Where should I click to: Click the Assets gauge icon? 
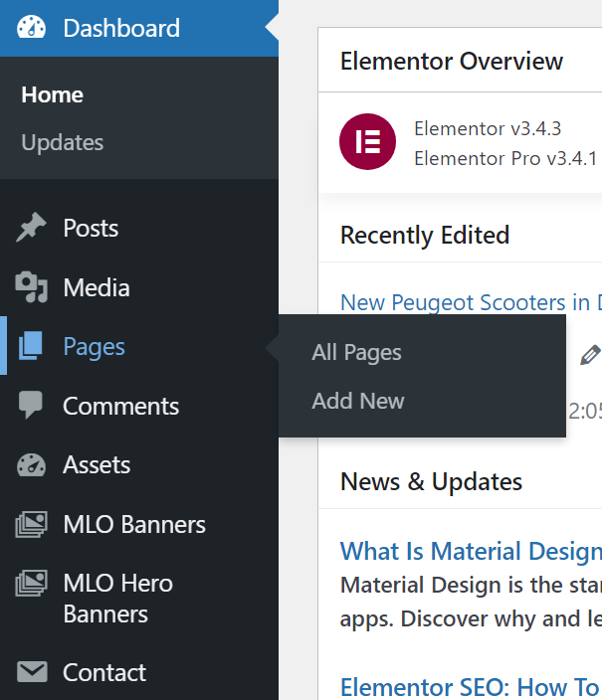(32, 464)
